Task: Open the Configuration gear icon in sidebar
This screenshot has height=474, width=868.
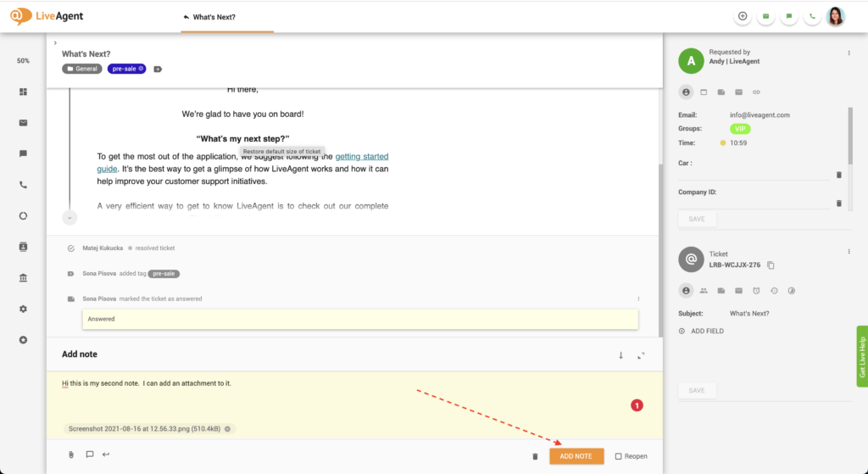Action: click(x=24, y=309)
